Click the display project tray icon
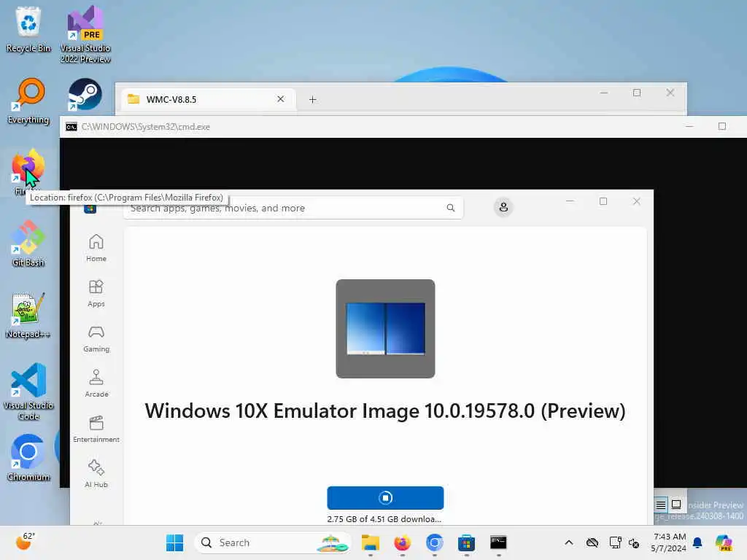Image resolution: width=747 pixels, height=560 pixels. click(616, 542)
